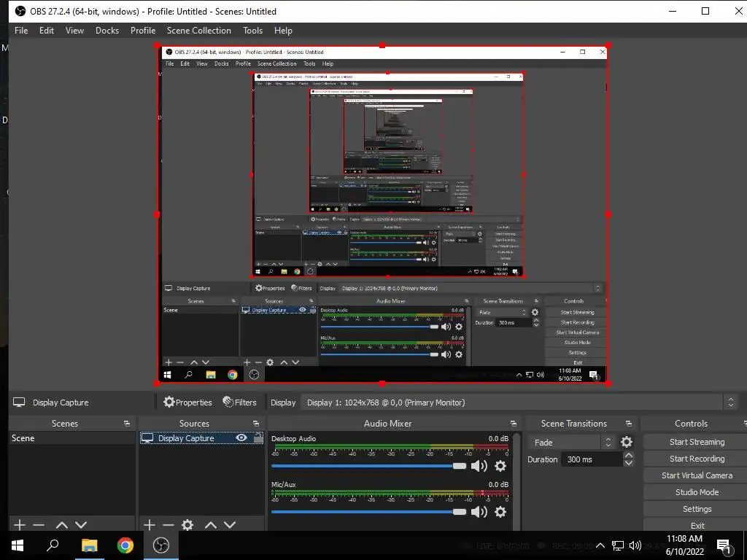The height and width of the screenshot is (560, 747).
Task: Add a new scene with plus icon
Action: click(x=20, y=525)
